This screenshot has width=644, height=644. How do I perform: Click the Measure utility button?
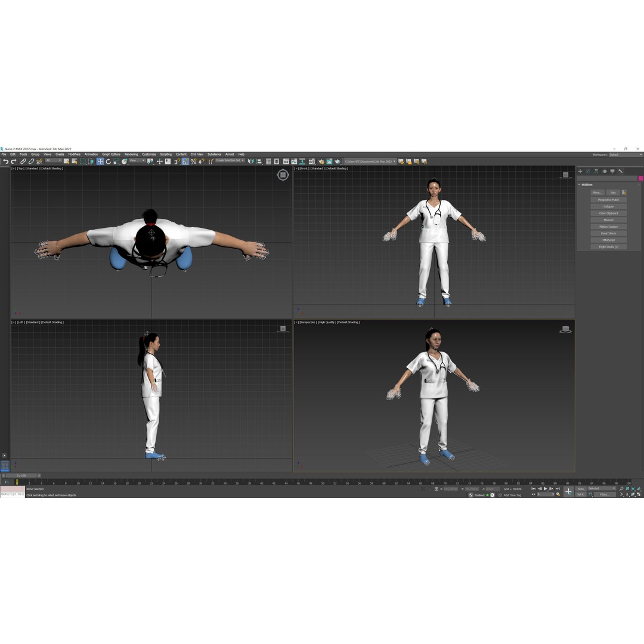608,219
